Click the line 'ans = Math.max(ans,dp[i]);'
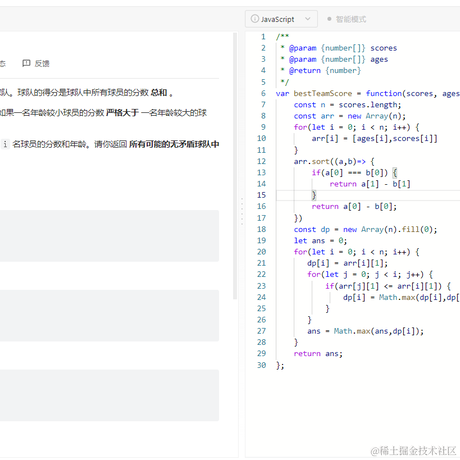 (365, 331)
